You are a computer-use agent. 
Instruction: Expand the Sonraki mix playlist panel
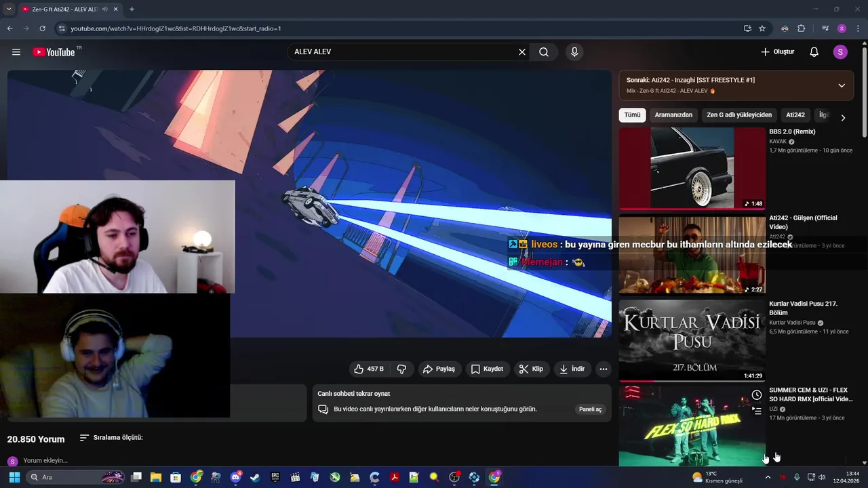[842, 85]
